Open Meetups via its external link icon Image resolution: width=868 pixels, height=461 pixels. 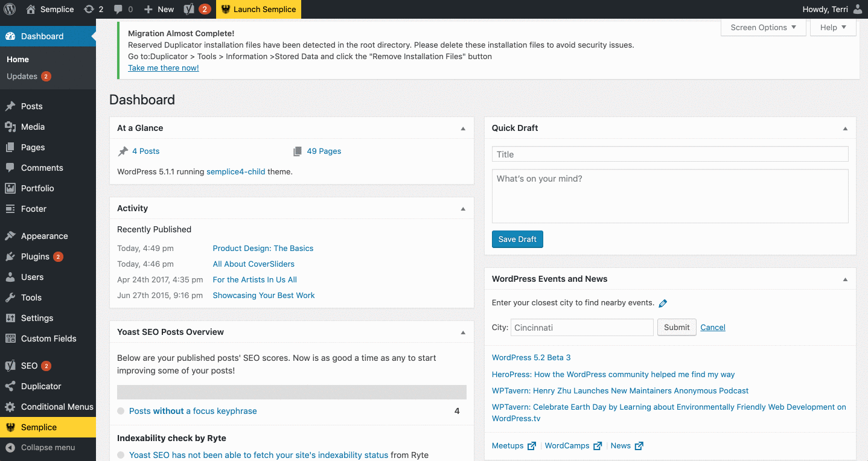[x=531, y=445]
